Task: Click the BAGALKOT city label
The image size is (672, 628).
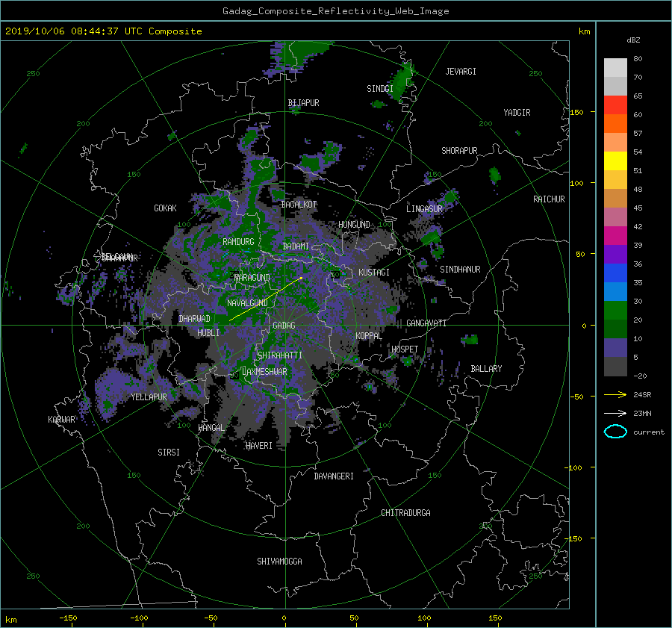Action: (299, 205)
